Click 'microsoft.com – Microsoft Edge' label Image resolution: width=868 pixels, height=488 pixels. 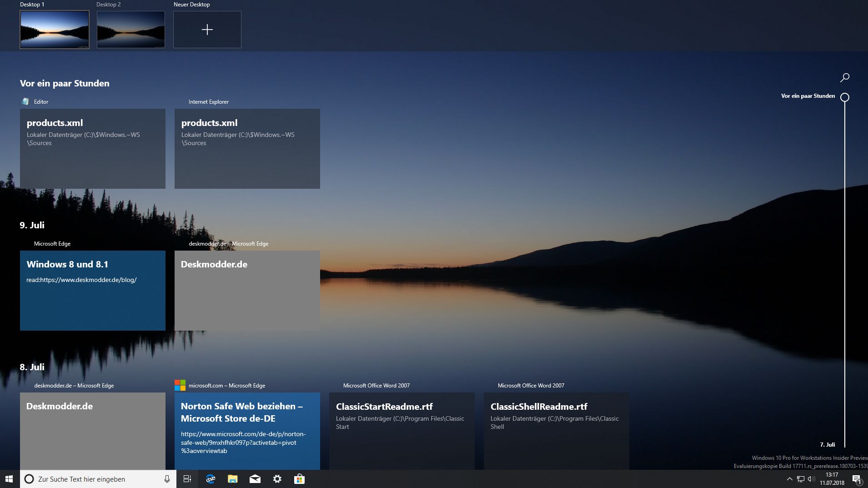227,386
